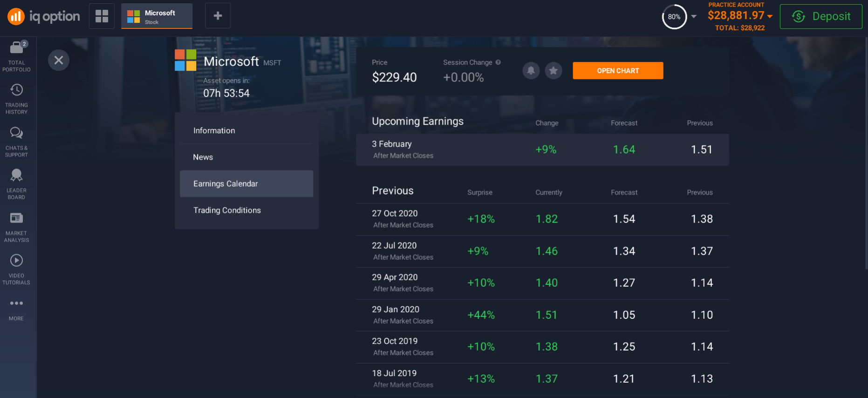Click the 27 Oct 2020 earnings date
Screen dimensions: 868x398
[395, 213]
